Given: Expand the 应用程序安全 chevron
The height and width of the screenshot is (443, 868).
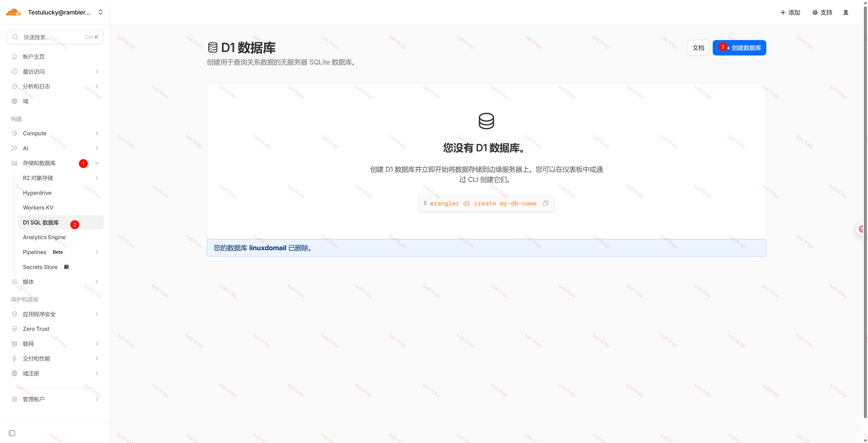Looking at the screenshot, I should coord(97,314).
